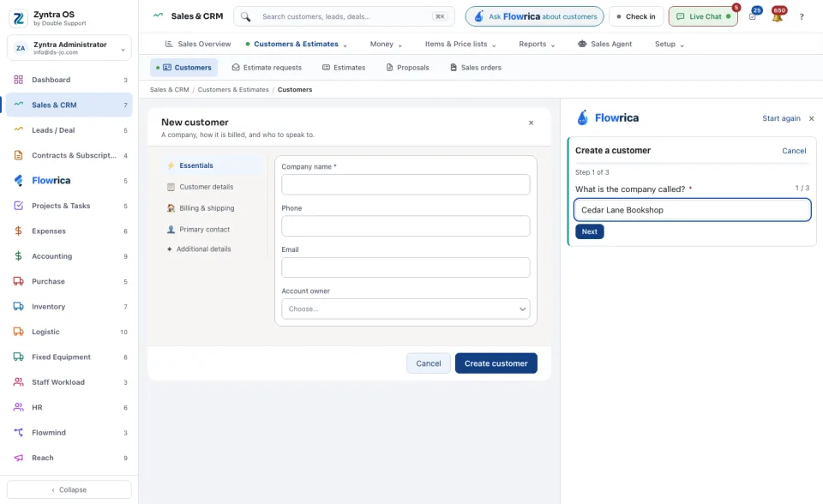
Task: Click the Email input field
Action: pos(405,267)
